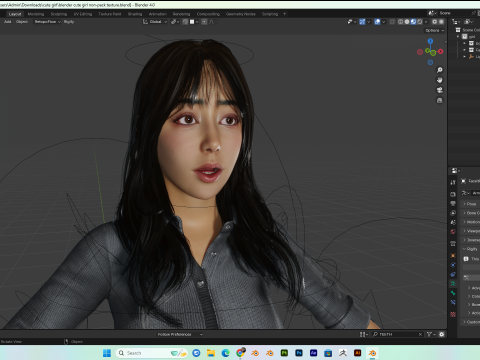Viewport: 480px width, 360px height.
Task: Open the RetopoFlow dropdown
Action: click(x=48, y=22)
